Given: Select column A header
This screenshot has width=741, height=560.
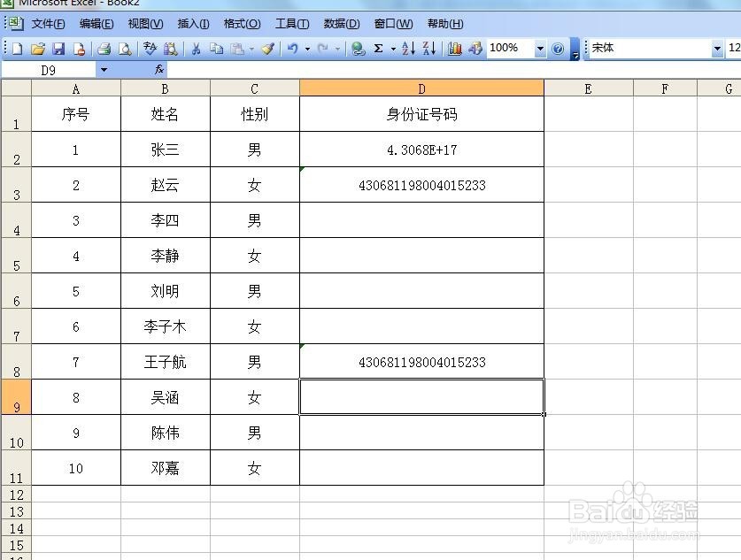Looking at the screenshot, I should point(76,88).
